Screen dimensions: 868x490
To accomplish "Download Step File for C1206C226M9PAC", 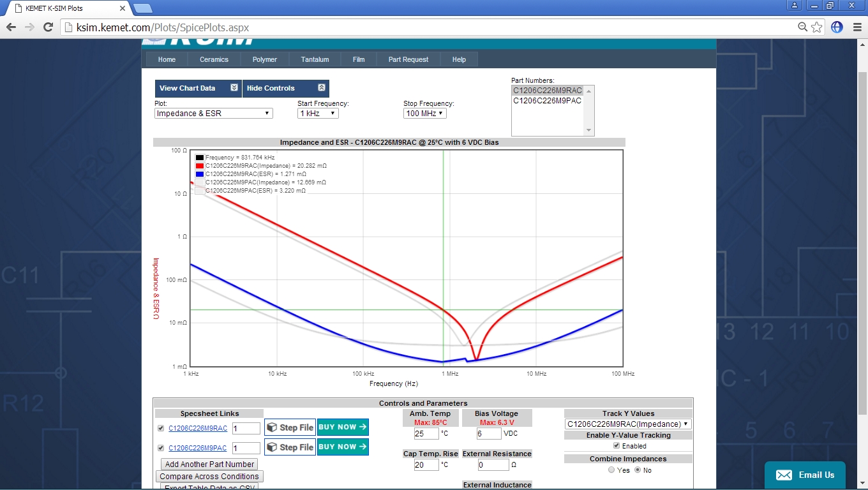I will point(290,447).
